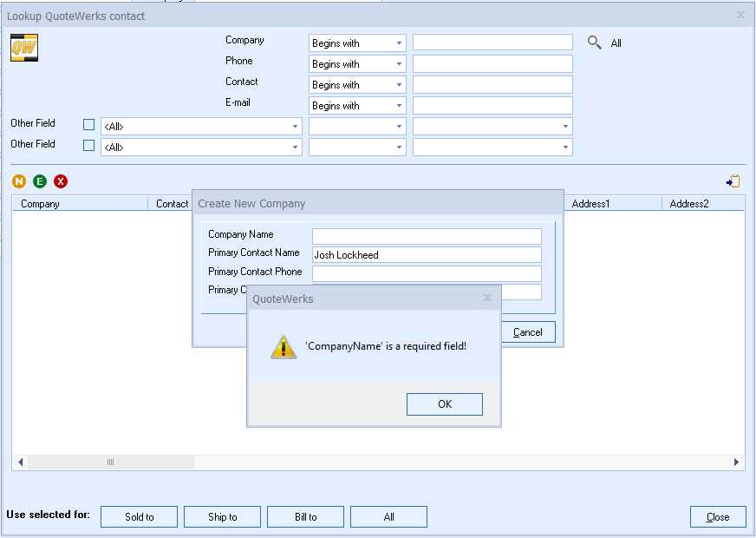Click the horizontal scrollbar right arrow
Viewport: 756px width, 538px height.
[736, 462]
